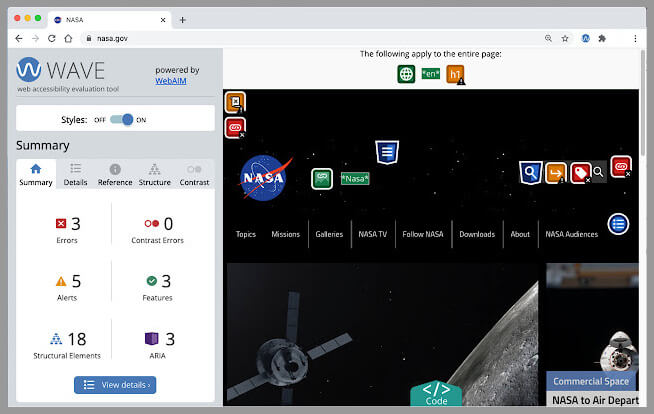Open the About nav menu
Viewport: 654px width, 414px height.
click(520, 234)
